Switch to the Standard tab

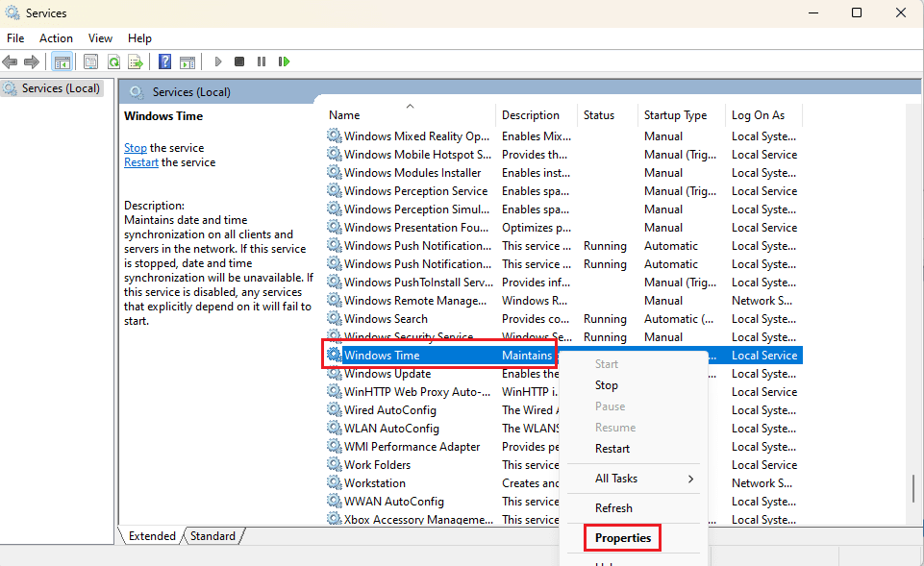click(212, 536)
